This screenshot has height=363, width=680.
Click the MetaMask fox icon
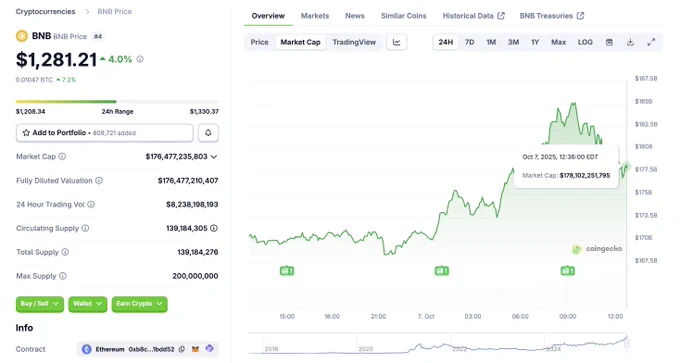[x=196, y=349]
